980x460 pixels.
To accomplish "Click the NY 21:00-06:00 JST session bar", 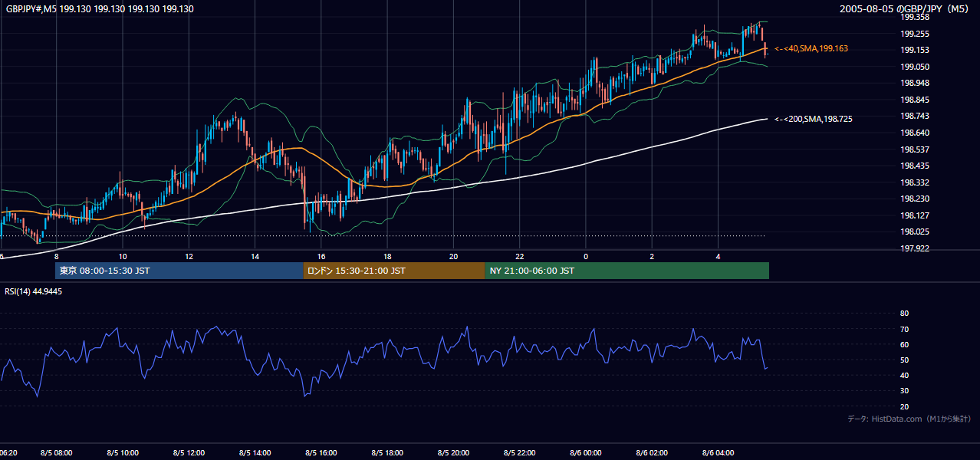I will pos(626,271).
